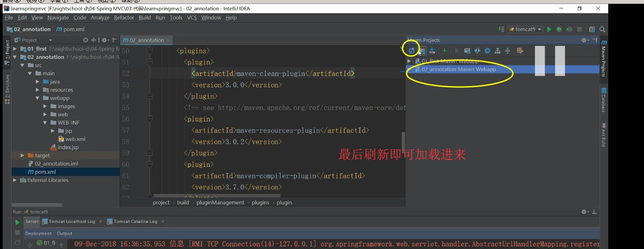Viewport: 644px width, 249px height.
Task: Switch to Tomcat Localhost Log tab
Action: point(72,222)
